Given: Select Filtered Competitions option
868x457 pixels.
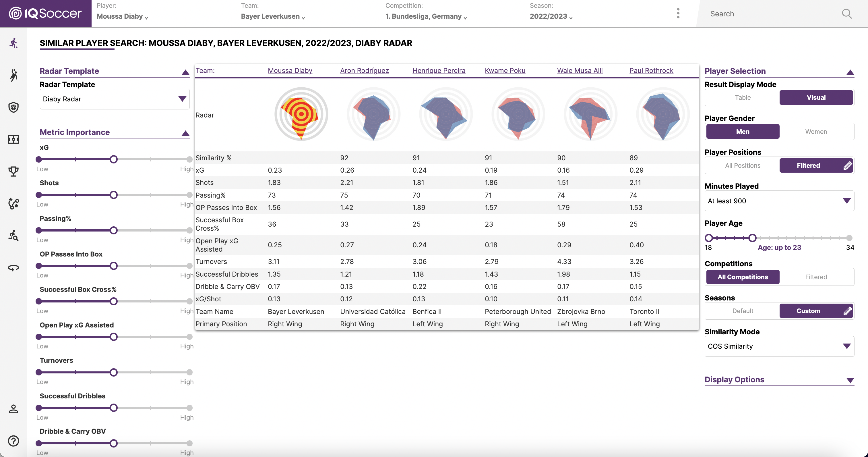Looking at the screenshot, I should (816, 277).
